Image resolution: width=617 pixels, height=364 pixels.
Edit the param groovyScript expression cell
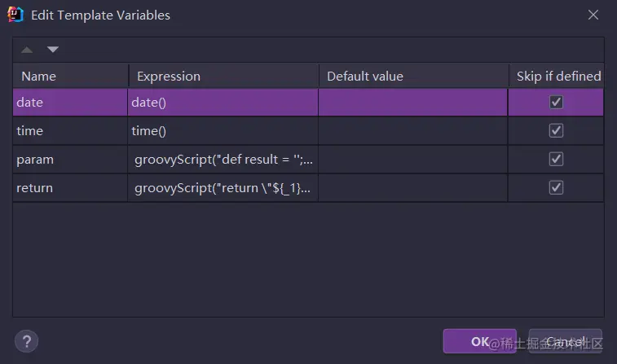tap(223, 160)
